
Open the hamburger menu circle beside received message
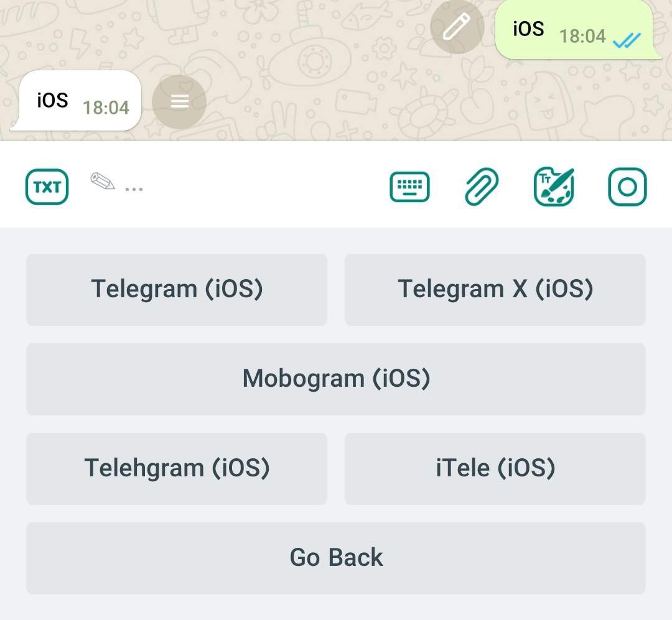point(179,101)
